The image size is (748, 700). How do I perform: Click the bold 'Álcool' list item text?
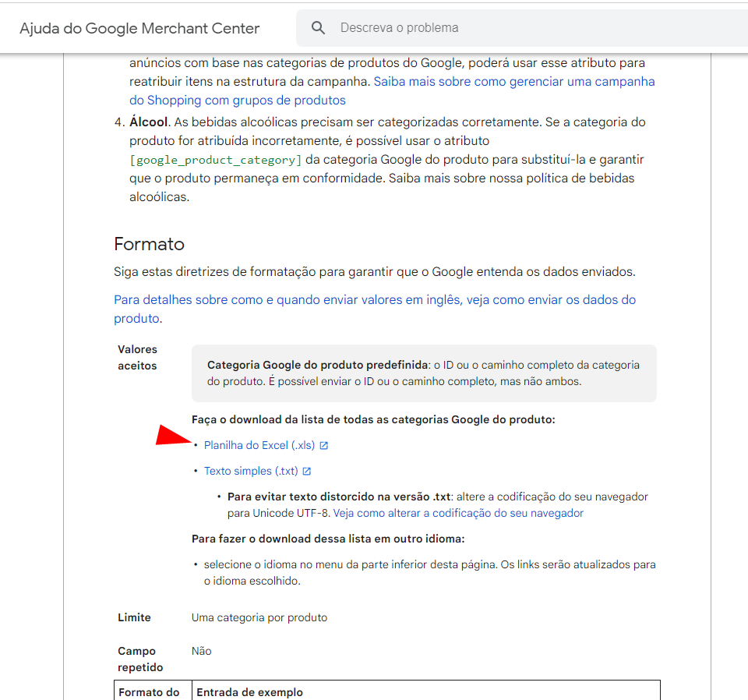click(148, 122)
